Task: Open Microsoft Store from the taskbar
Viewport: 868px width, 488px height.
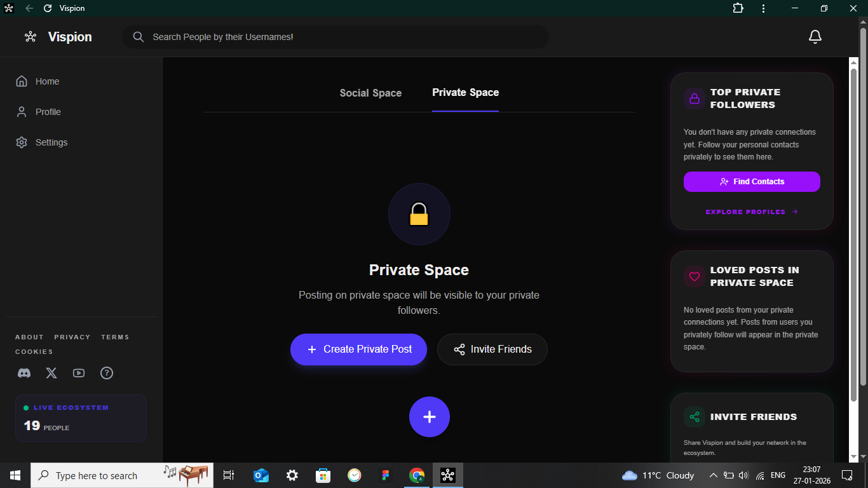Action: [323, 475]
